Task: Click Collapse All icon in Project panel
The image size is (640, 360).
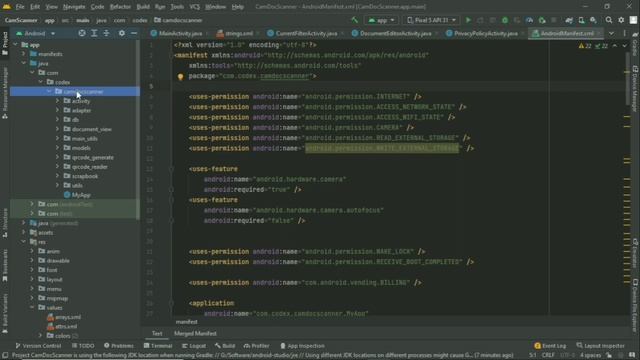Action: (x=106, y=33)
